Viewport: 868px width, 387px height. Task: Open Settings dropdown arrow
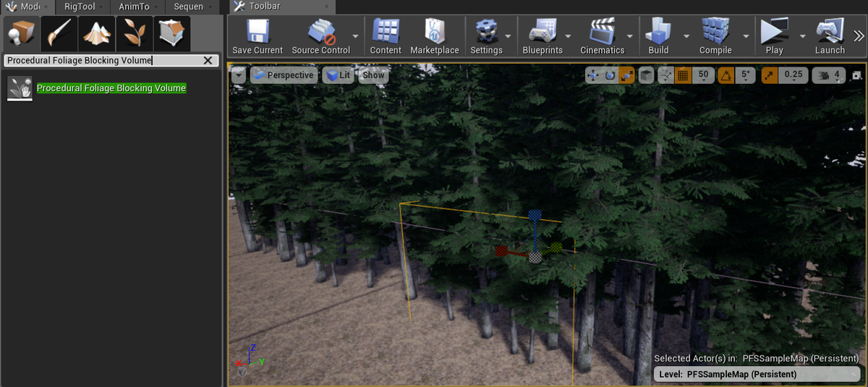[509, 36]
